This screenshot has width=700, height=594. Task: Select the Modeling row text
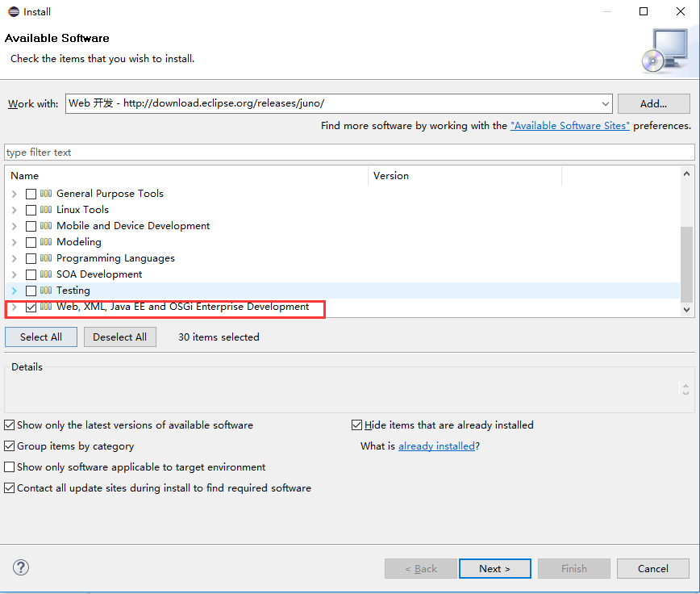[x=78, y=241]
